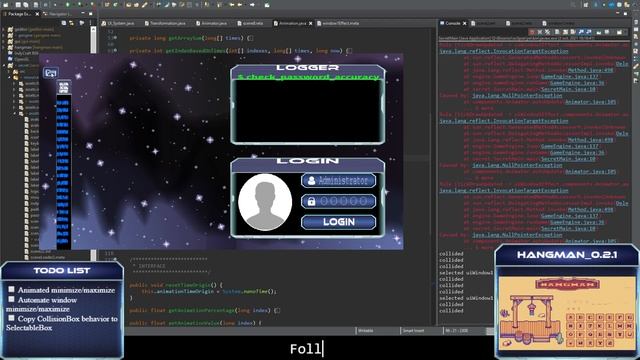640x360 pixels.
Task: Toggle Link with Editor in Package Explorer
Action: 71,23
